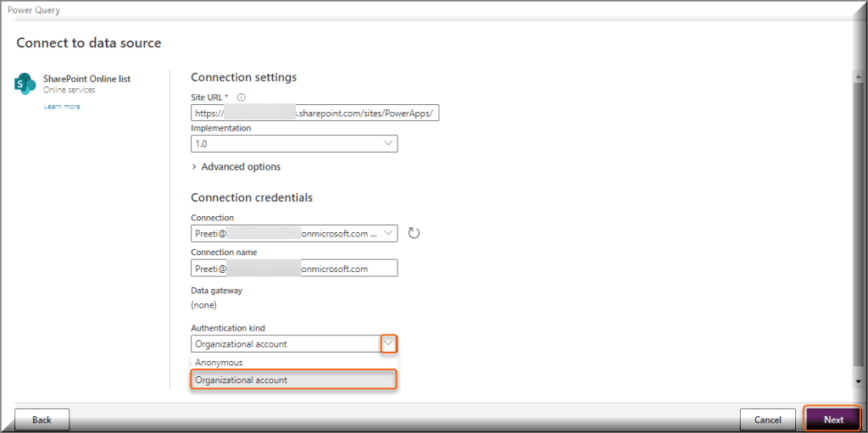The width and height of the screenshot is (868, 433).
Task: Open the Site URL info icon
Action: pos(241,97)
